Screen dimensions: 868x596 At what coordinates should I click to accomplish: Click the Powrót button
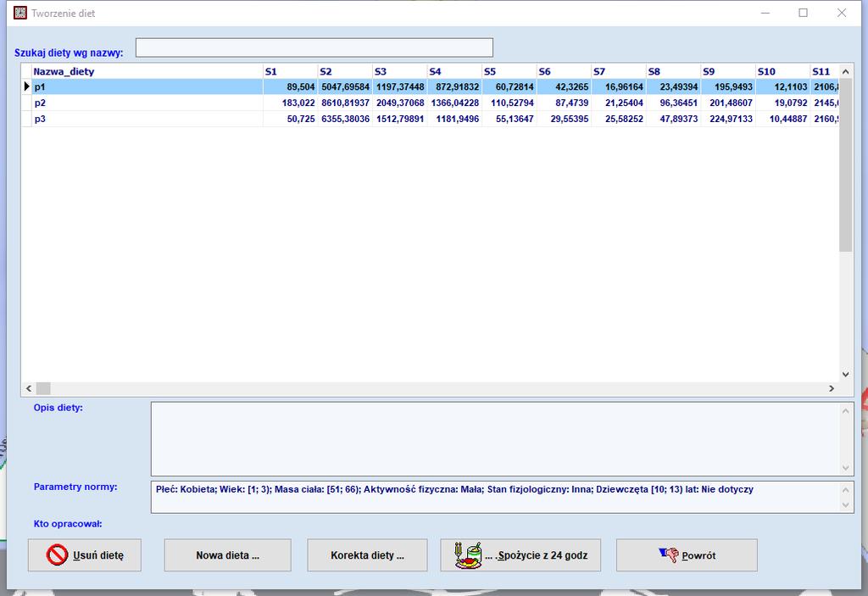(687, 555)
